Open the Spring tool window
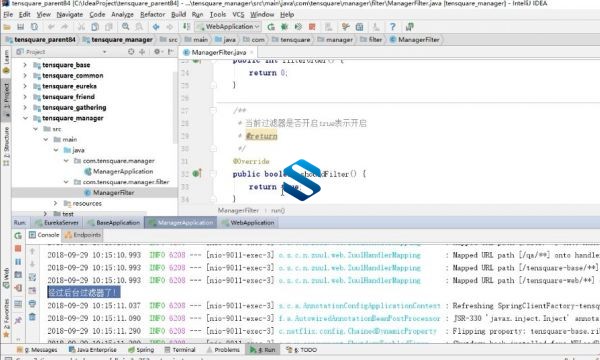 pyautogui.click(x=141, y=350)
